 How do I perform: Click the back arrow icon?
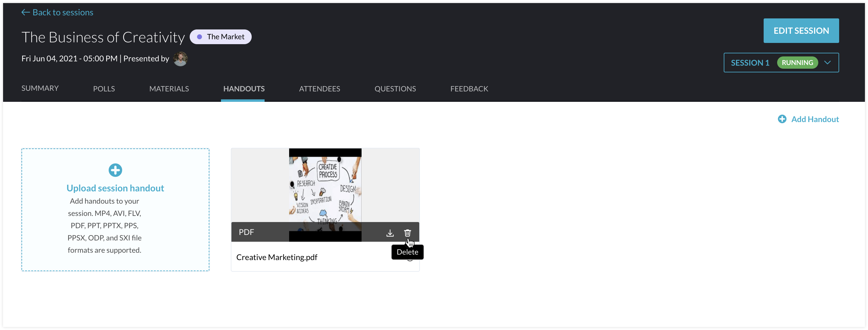coord(25,12)
